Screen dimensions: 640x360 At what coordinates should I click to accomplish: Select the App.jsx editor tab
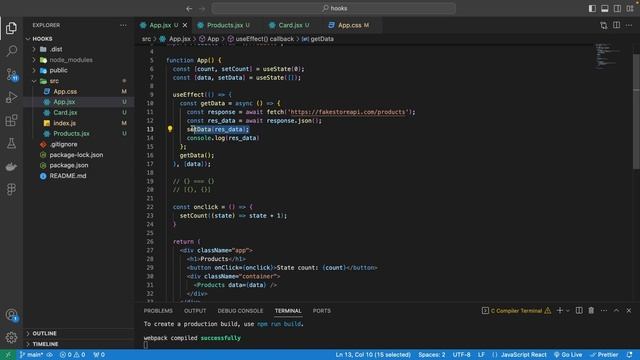click(x=160, y=25)
